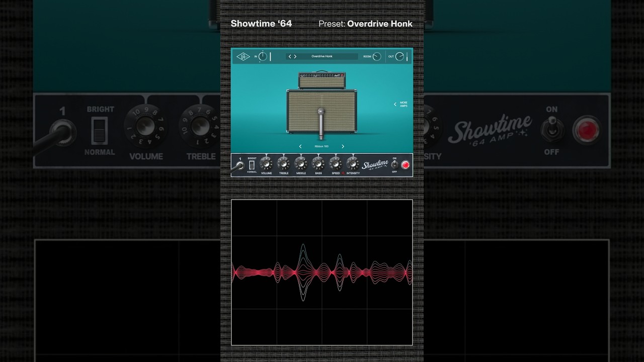644x362 pixels.
Task: Click the VOLUME label in the plugin
Action: [266, 173]
